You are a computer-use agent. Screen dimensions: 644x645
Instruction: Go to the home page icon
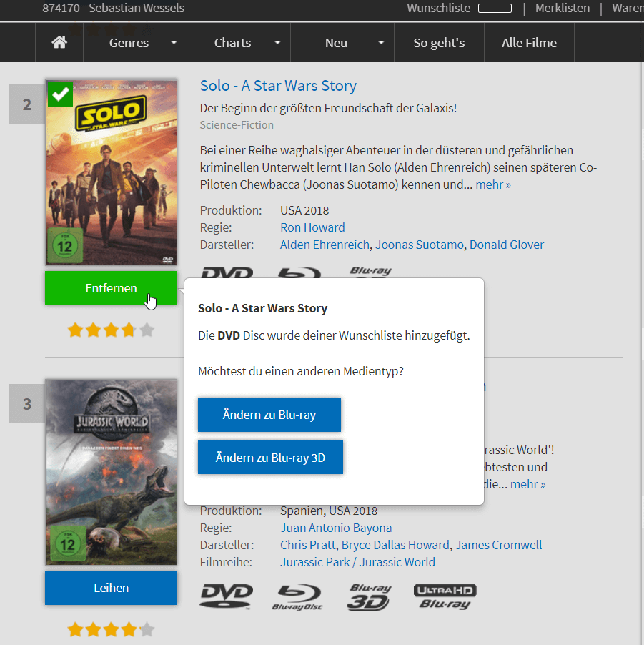coord(59,42)
